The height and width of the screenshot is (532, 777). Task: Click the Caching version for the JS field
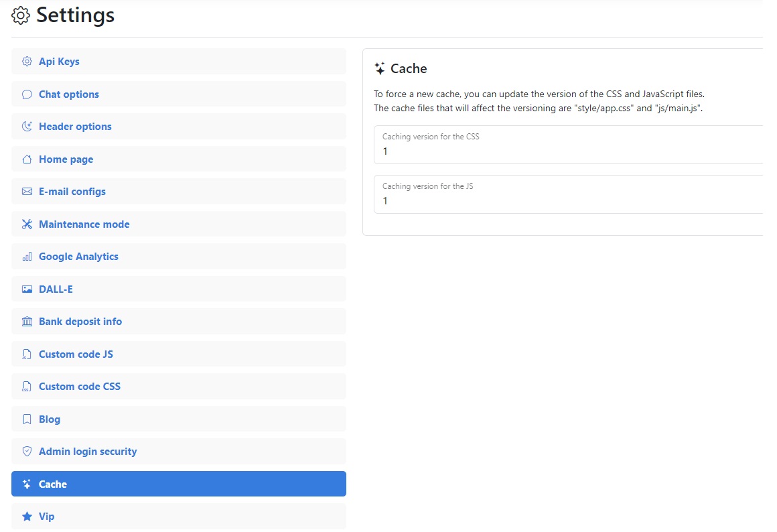click(x=568, y=201)
